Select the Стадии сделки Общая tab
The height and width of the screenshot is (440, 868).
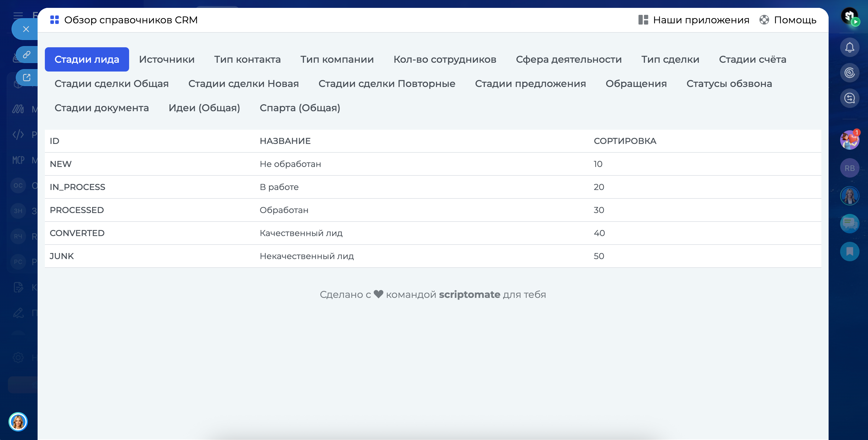[112, 84]
